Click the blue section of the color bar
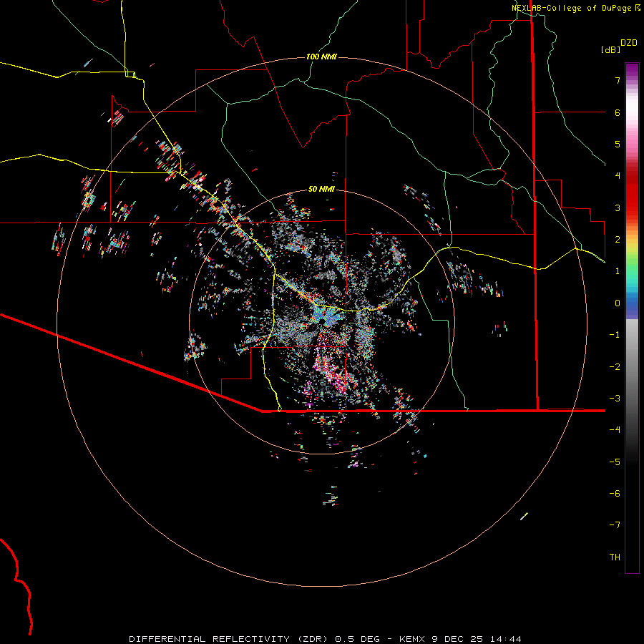This screenshot has height=644, width=644. click(632, 304)
